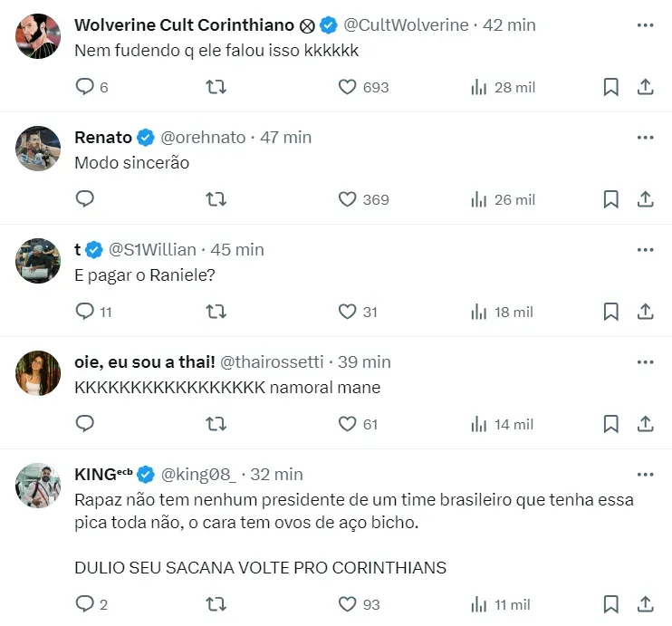Open the "32 min" timestamp on KING's tweet
The width and height of the screenshot is (672, 626).
pyautogui.click(x=275, y=475)
